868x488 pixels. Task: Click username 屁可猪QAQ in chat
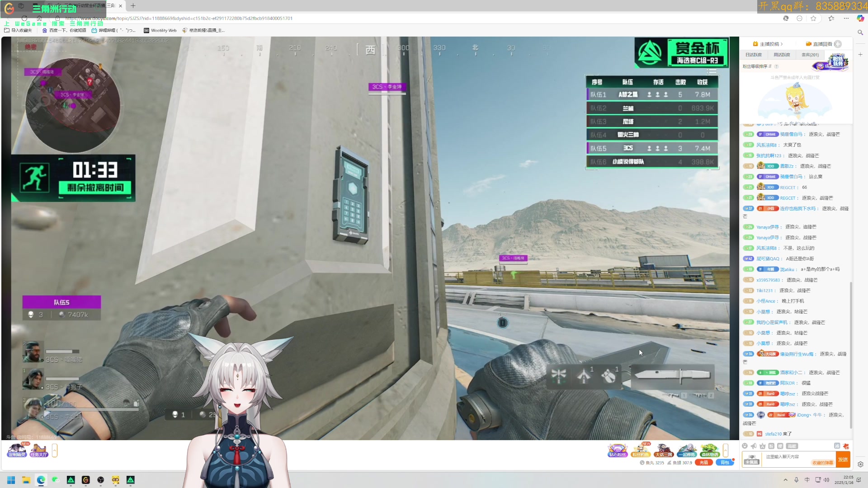point(768,259)
